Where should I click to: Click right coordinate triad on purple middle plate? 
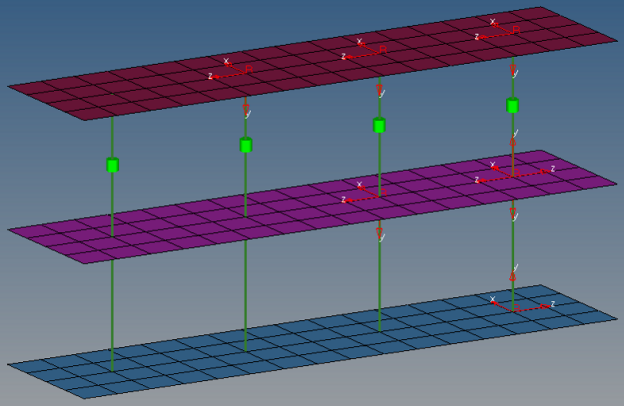click(x=513, y=174)
